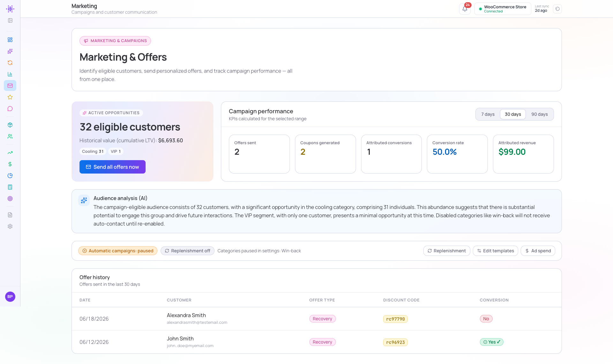
Task: Click the MARKETING & CAMPAIGNS tag
Action: coord(115,41)
